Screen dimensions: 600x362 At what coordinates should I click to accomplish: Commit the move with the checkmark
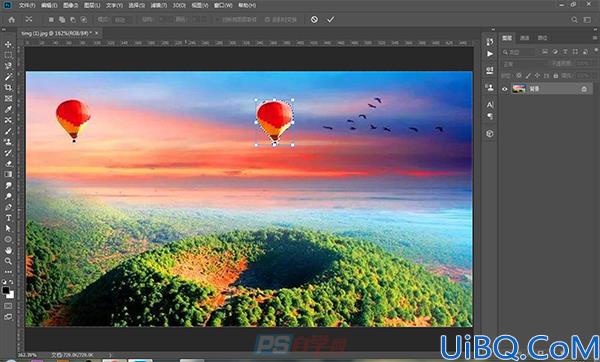(331, 20)
